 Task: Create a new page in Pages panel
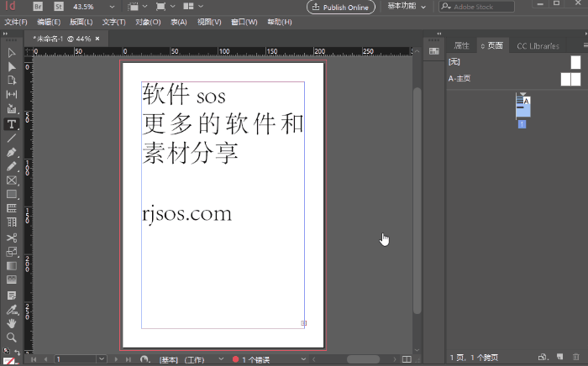pyautogui.click(x=560, y=357)
